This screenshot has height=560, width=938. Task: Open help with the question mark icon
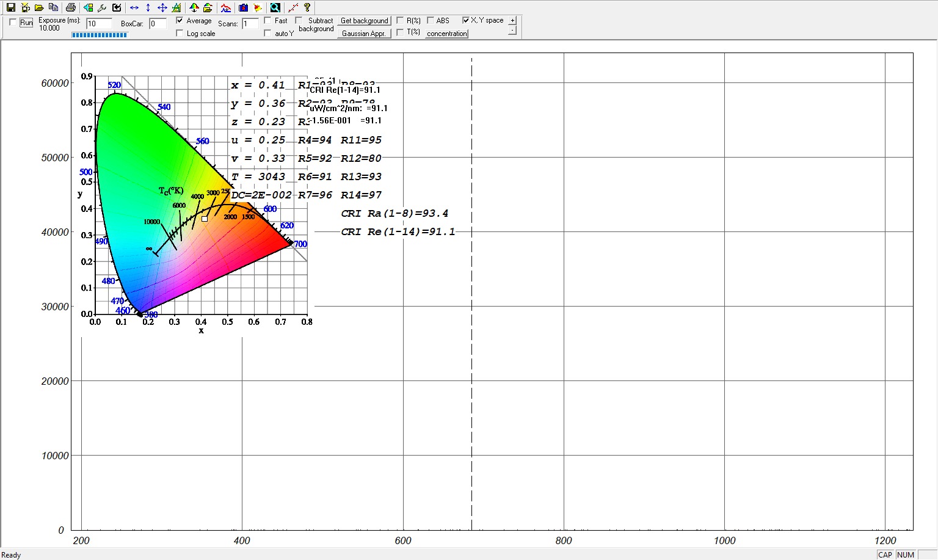307,7
